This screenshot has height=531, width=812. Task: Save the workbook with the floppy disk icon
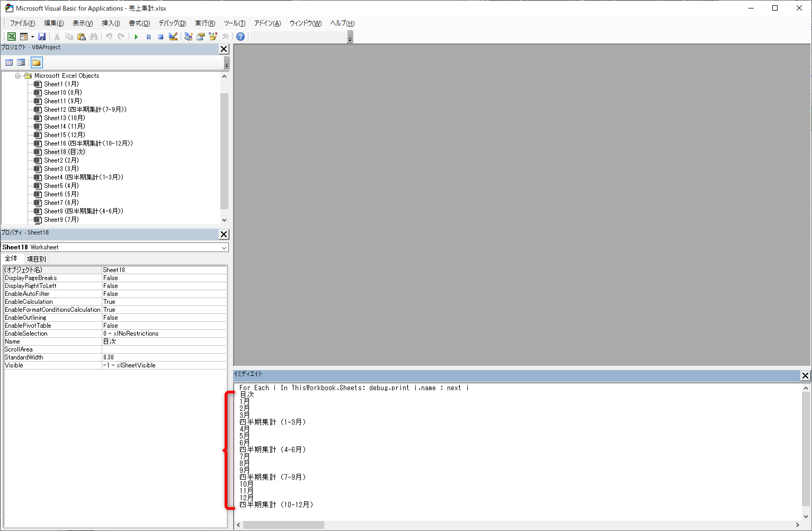(x=42, y=37)
